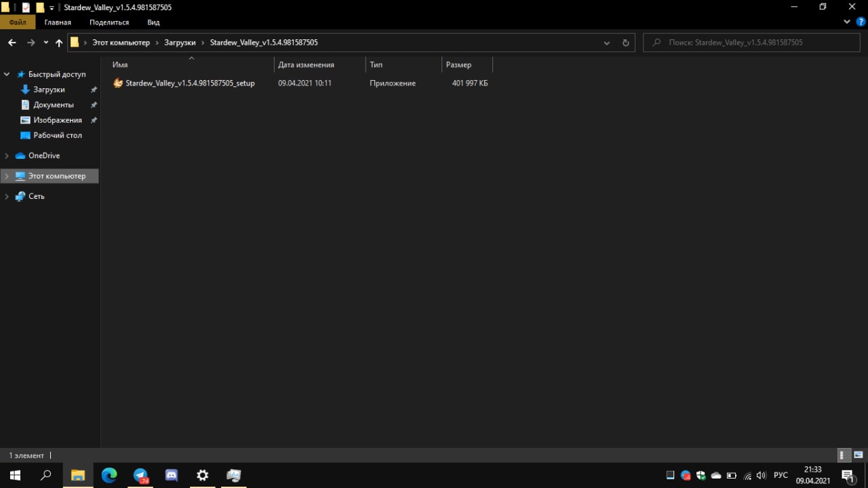868x488 pixels.
Task: Open the Файл tab
Action: pos(18,22)
